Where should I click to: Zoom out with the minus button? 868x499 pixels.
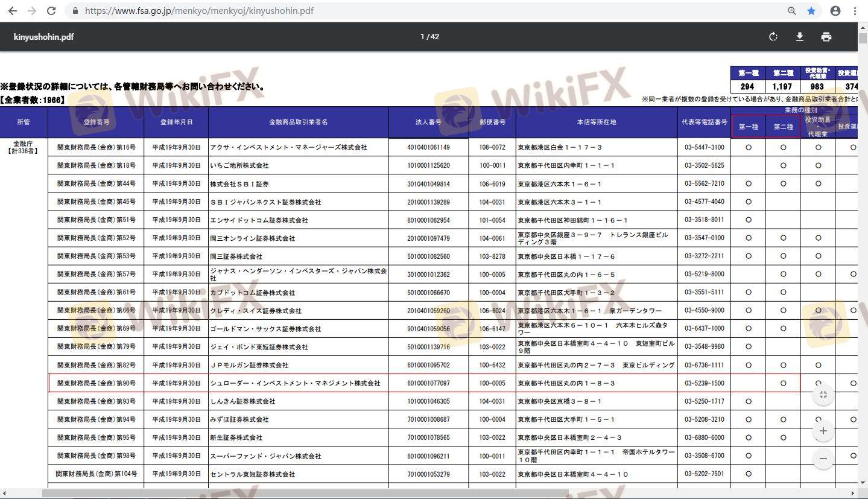click(823, 459)
